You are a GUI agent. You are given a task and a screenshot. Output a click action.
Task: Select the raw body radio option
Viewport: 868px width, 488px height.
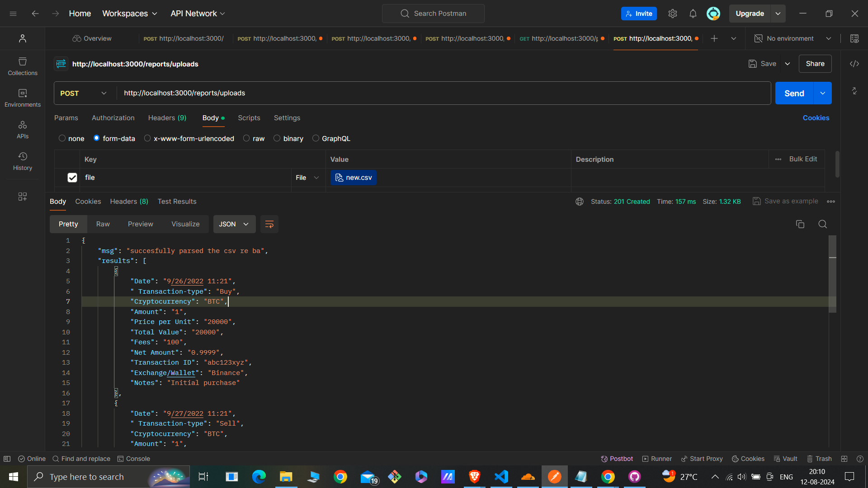tap(246, 138)
